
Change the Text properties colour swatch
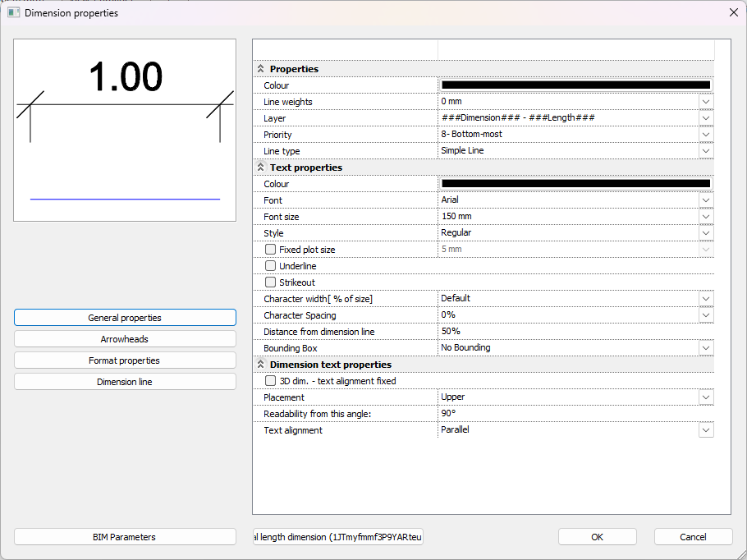tap(575, 184)
